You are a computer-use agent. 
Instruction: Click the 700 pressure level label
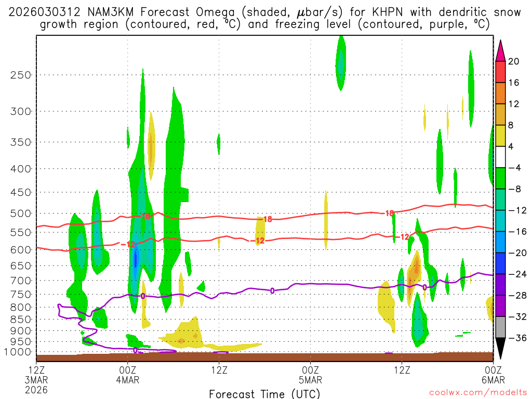(x=21, y=281)
